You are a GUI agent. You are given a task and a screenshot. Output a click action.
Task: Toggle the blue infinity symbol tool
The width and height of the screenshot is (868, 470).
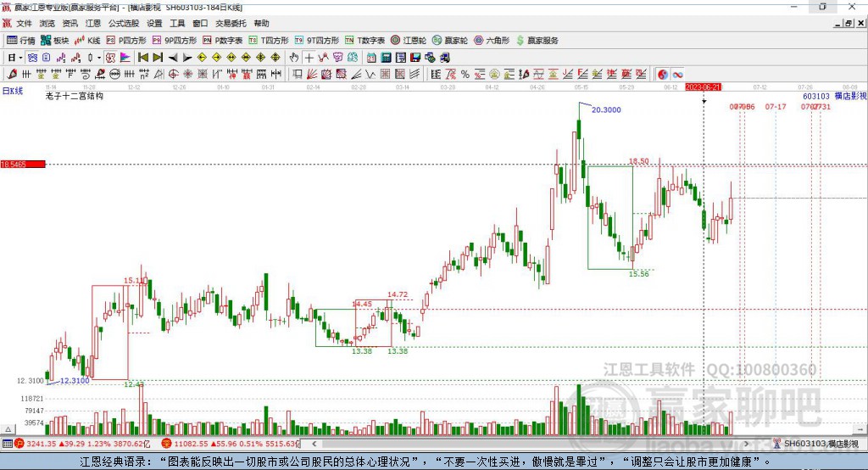[677, 75]
